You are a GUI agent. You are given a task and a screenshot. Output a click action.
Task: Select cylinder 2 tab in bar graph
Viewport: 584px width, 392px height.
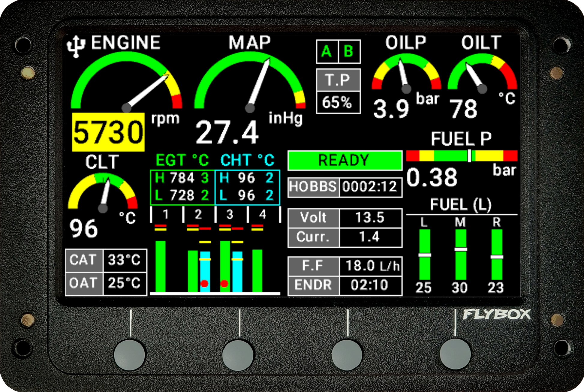point(198,215)
